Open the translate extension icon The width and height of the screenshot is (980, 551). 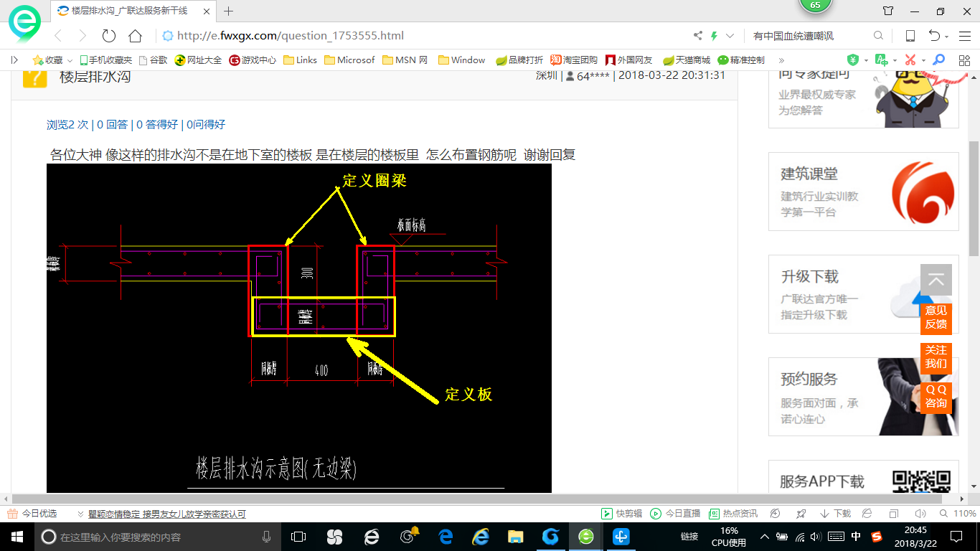pyautogui.click(x=882, y=60)
